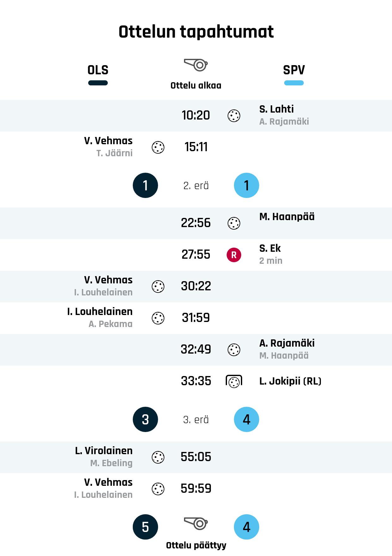This screenshot has width=392, height=556.
Task: Click the goal ball icon at 59:59
Action: [158, 489]
